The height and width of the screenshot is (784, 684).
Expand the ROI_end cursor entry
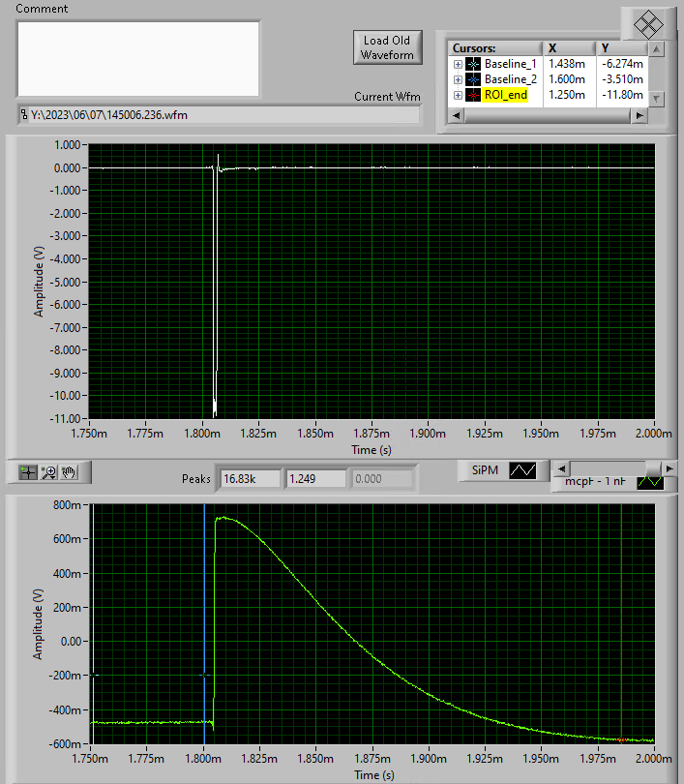point(457,95)
